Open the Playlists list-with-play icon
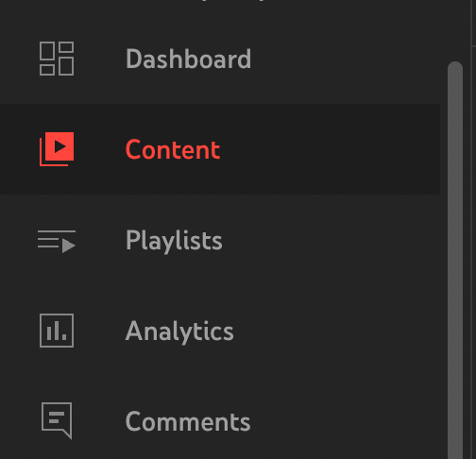Viewport: 476px width, 459px height. pyautogui.click(x=57, y=242)
